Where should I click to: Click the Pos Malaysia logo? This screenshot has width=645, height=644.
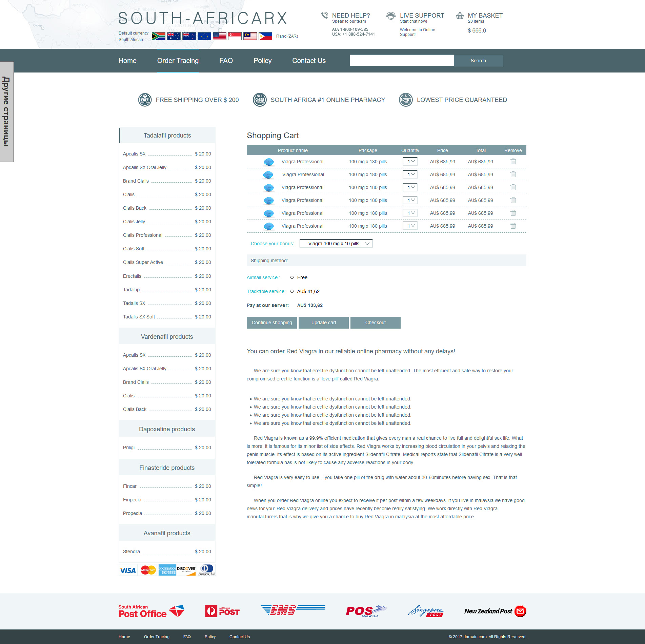click(366, 611)
